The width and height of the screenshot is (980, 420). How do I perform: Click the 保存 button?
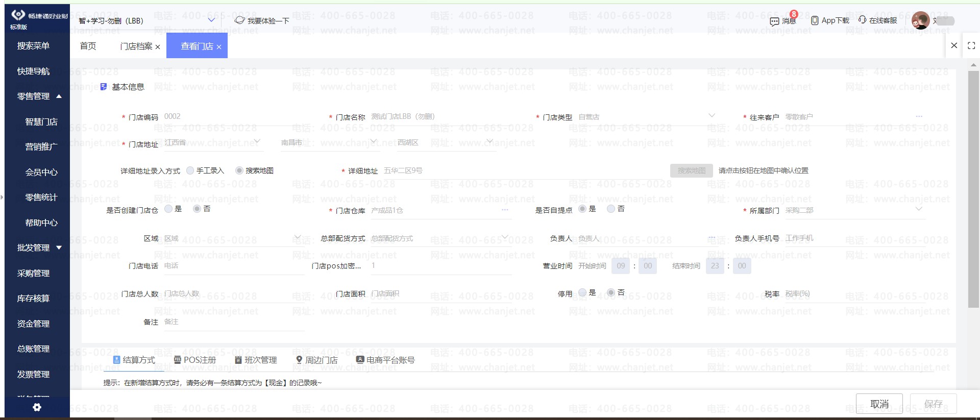click(933, 404)
